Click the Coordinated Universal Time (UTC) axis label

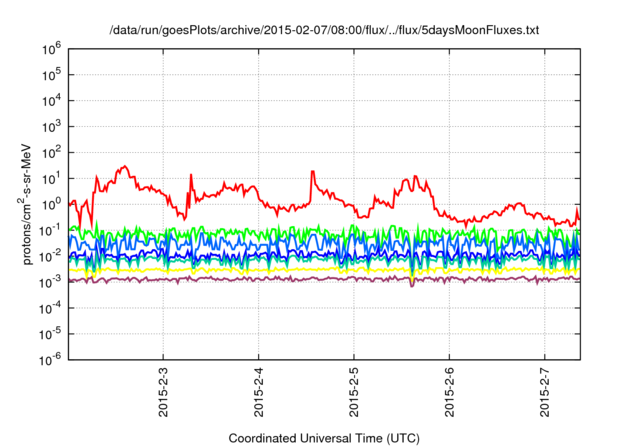click(324, 438)
